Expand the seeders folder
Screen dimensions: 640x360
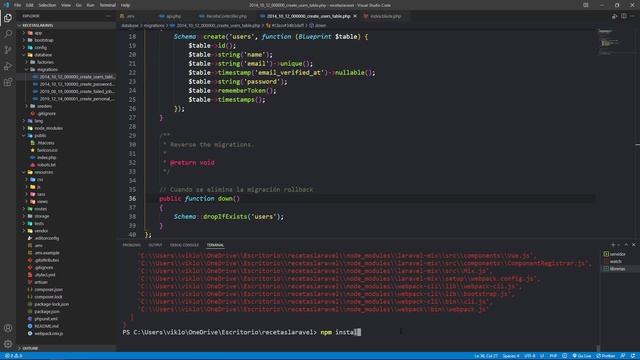(44, 106)
